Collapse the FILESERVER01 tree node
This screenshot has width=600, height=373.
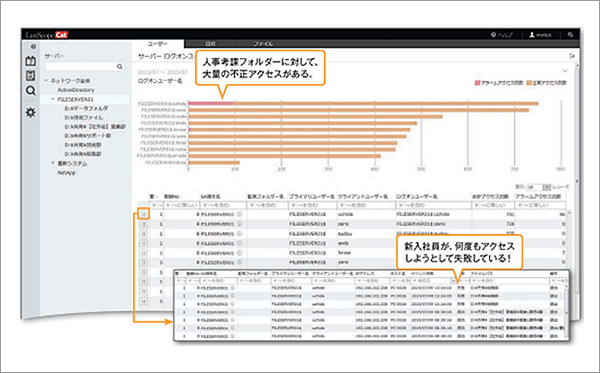pos(53,99)
